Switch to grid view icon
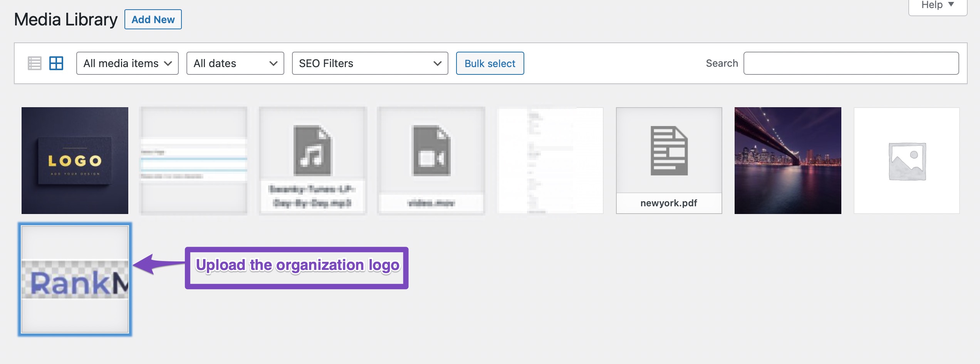 pos(56,63)
